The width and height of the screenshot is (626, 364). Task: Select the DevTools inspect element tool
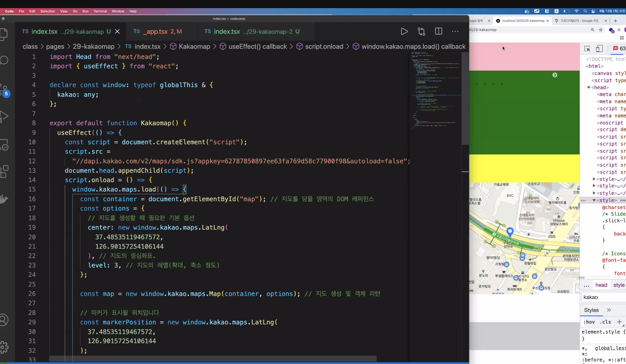[x=587, y=49]
